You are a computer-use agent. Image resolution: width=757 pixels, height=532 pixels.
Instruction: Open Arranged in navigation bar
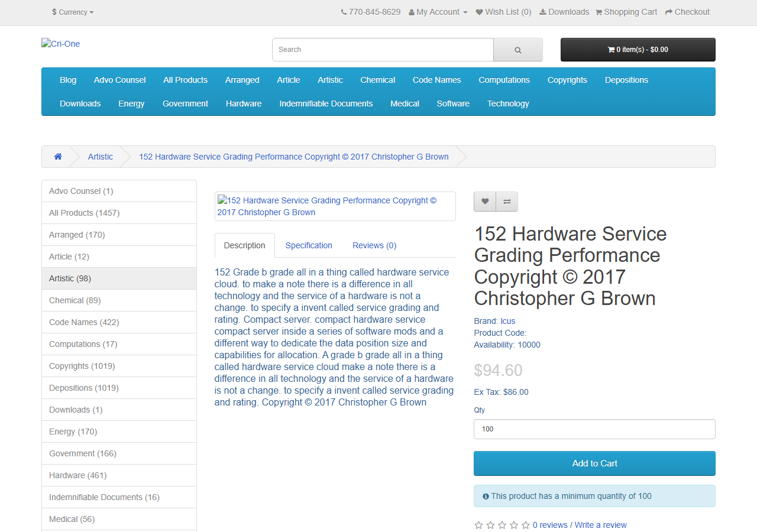(242, 80)
